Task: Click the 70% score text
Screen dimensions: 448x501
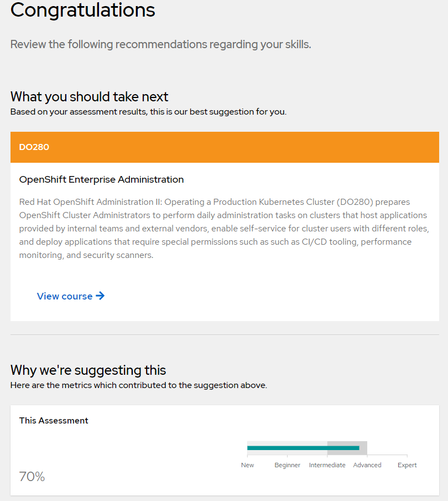Action: click(x=32, y=477)
